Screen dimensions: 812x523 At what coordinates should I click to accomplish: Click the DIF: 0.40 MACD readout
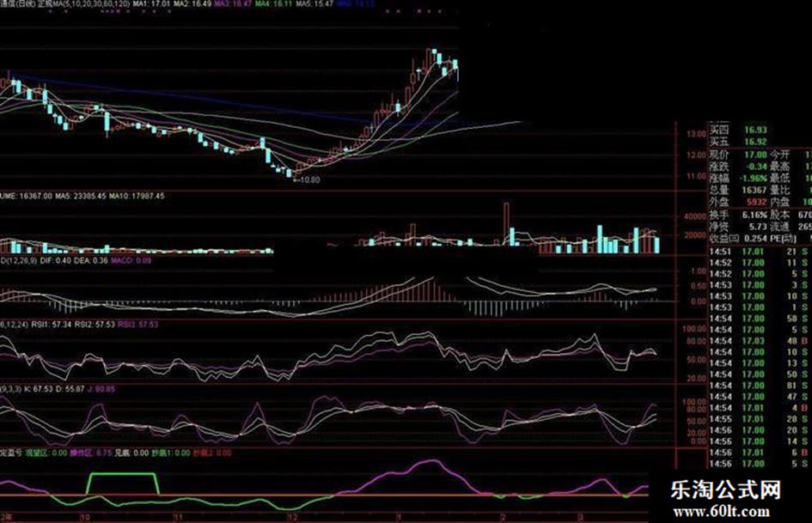click(x=55, y=260)
